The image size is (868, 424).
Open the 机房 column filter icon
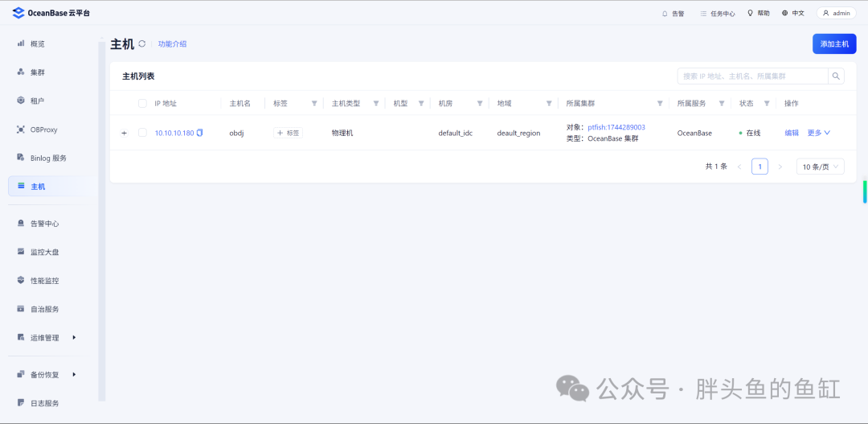(x=480, y=103)
